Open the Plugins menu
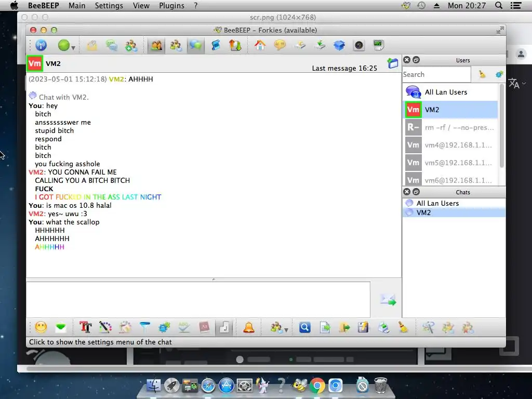 click(x=171, y=5)
